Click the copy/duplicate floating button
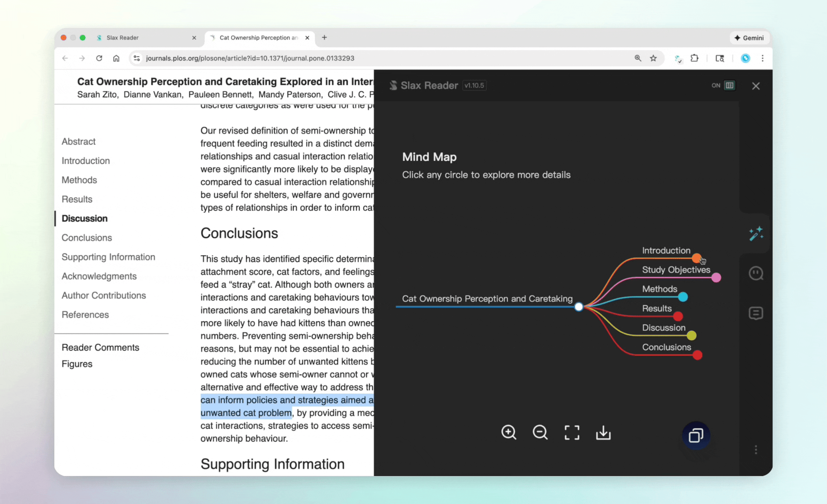 [696, 435]
